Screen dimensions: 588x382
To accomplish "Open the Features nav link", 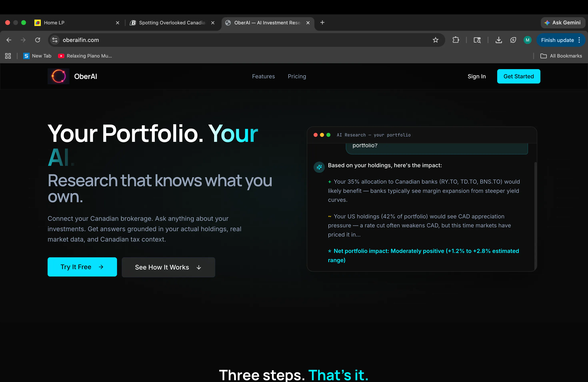I will (263, 77).
